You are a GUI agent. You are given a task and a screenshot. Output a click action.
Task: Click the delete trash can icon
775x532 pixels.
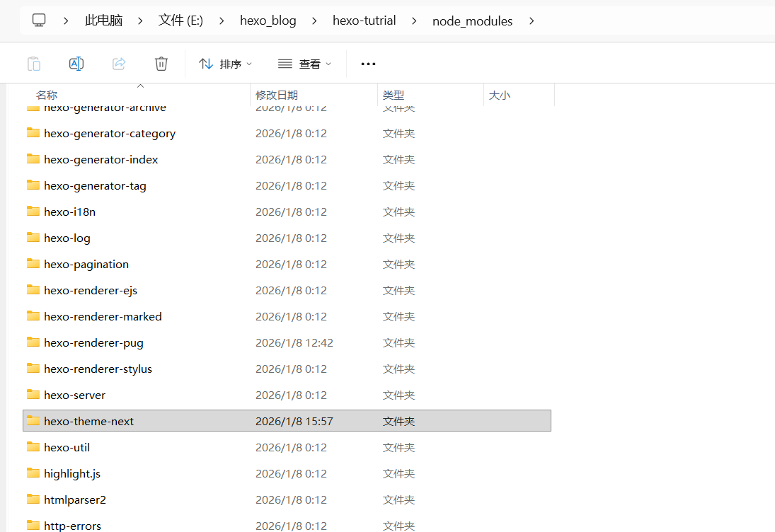pos(161,64)
